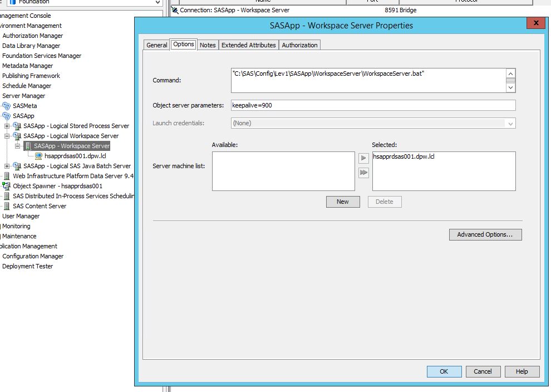Select Server Manager in tree

23,96
